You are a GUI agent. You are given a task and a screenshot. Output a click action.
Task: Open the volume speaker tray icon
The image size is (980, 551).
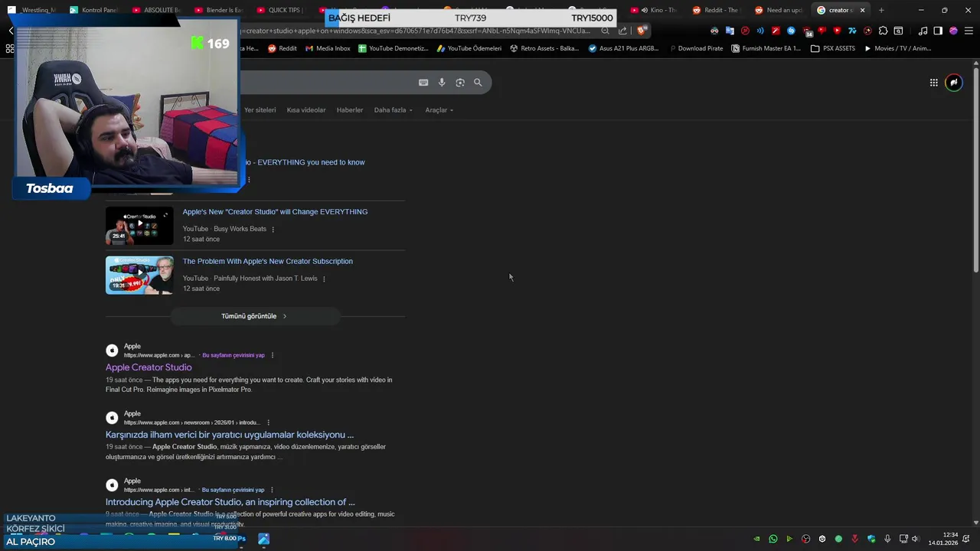[915, 539]
